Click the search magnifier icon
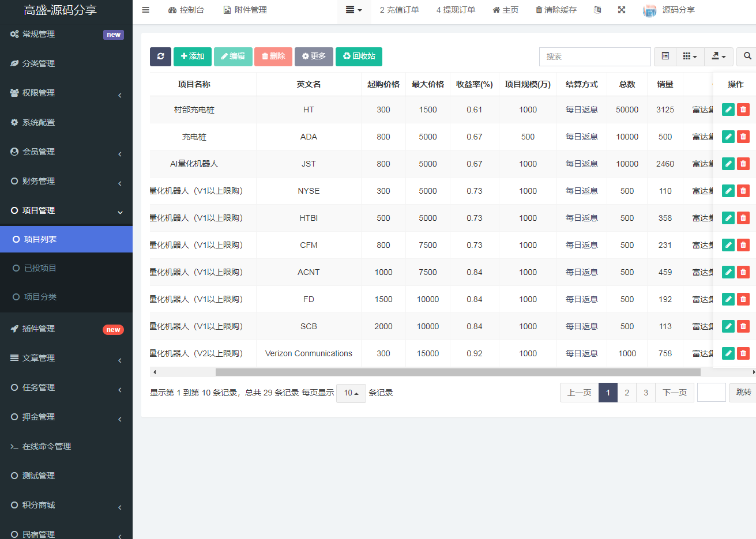Image resolution: width=756 pixels, height=539 pixels. 747,56
